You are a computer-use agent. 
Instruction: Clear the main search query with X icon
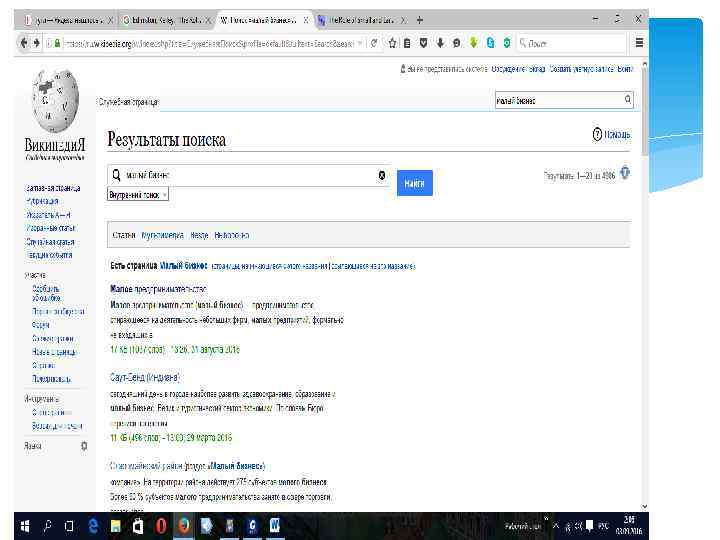coord(382,175)
